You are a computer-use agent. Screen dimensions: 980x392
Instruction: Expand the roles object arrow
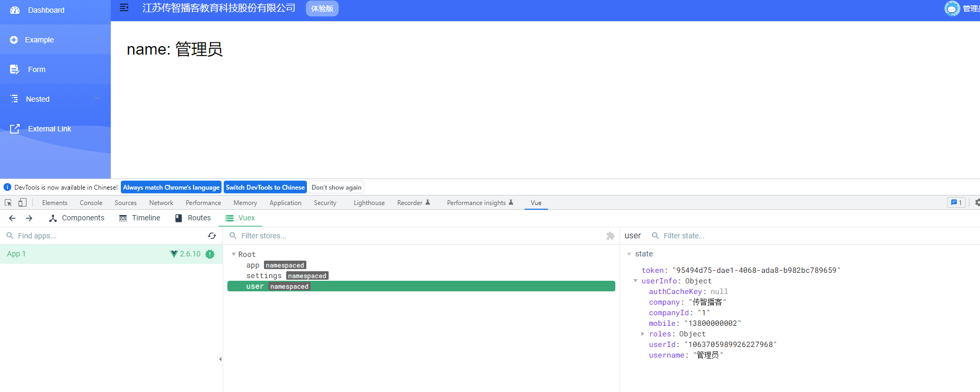[x=643, y=334]
